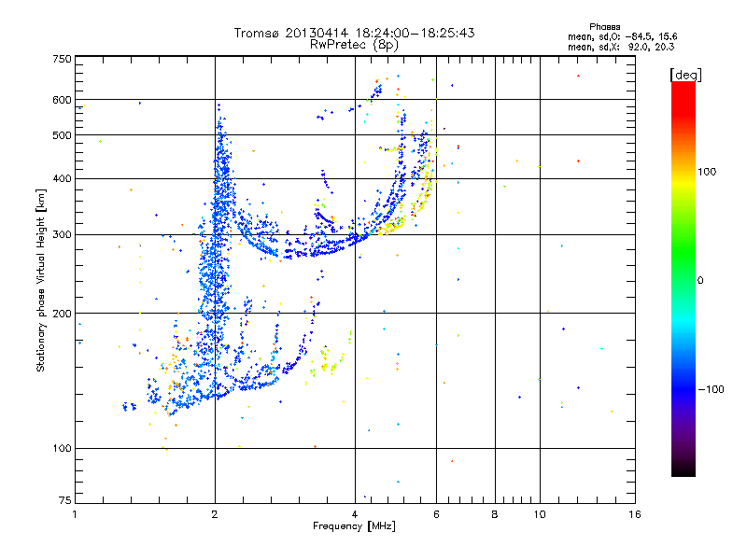Click the x-axis tick label '16'
The width and height of the screenshot is (747, 560).
tap(635, 514)
